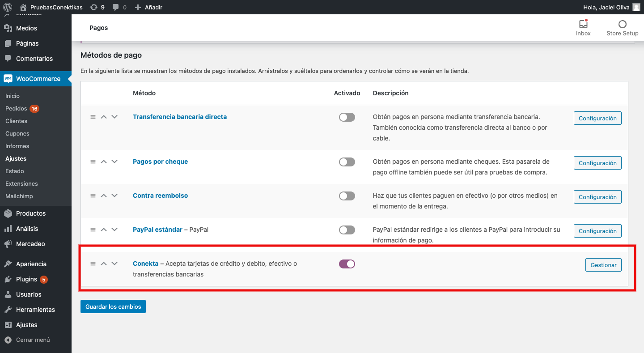Screen dimensions: 644x353
Task: Open Apariencia in the sidebar
Action: tap(36, 264)
